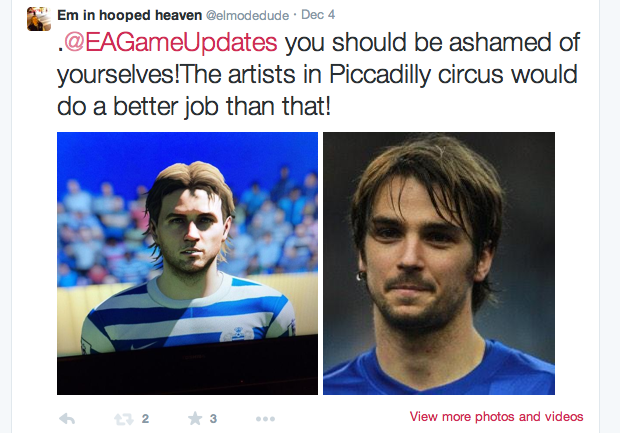Image resolution: width=620 pixels, height=433 pixels.
Task: Click the reply arrow icon
Action: pyautogui.click(x=67, y=418)
